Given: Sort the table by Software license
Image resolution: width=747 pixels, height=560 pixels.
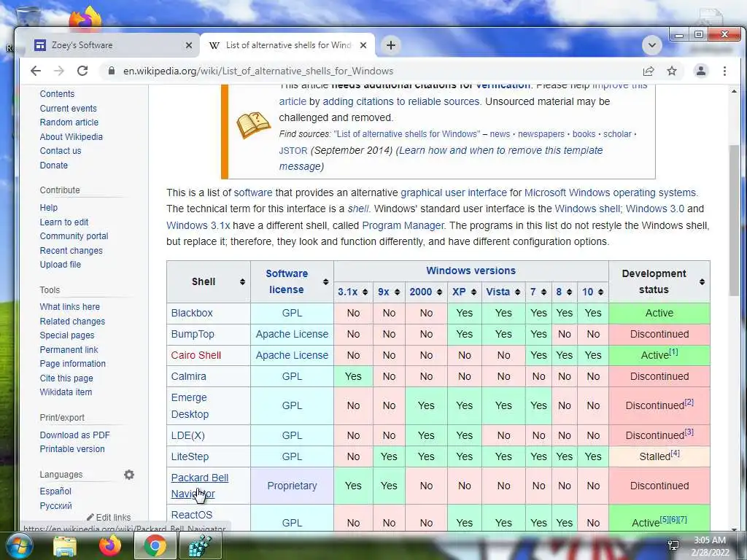Looking at the screenshot, I should 326,282.
